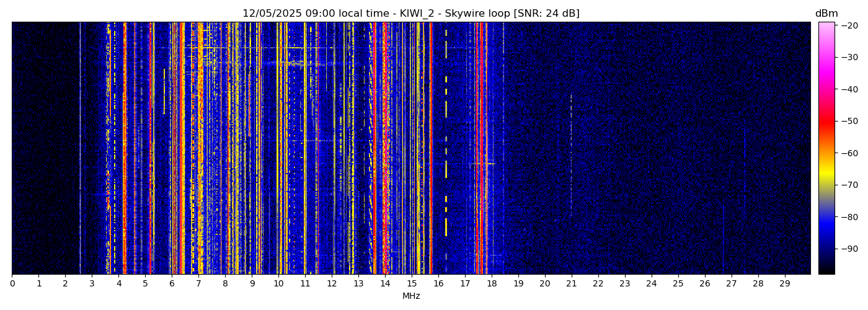Click the -50 tick on the colorbar
The image size is (868, 310).
(826, 121)
